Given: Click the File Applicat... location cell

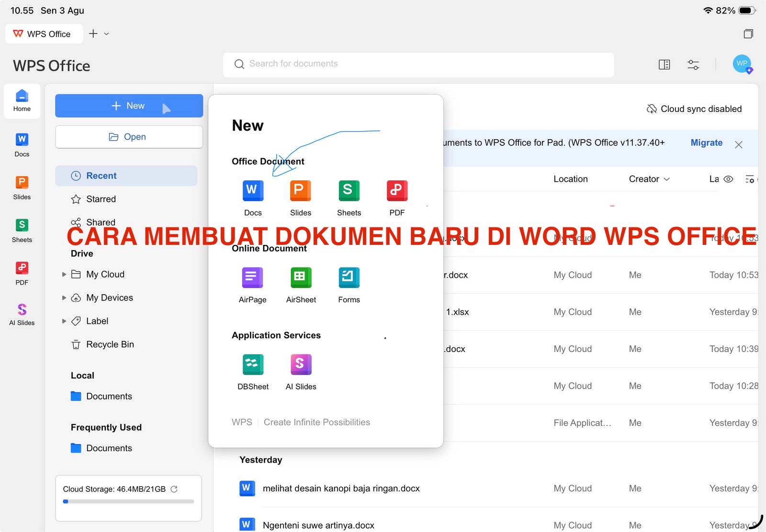Looking at the screenshot, I should pyautogui.click(x=582, y=423).
